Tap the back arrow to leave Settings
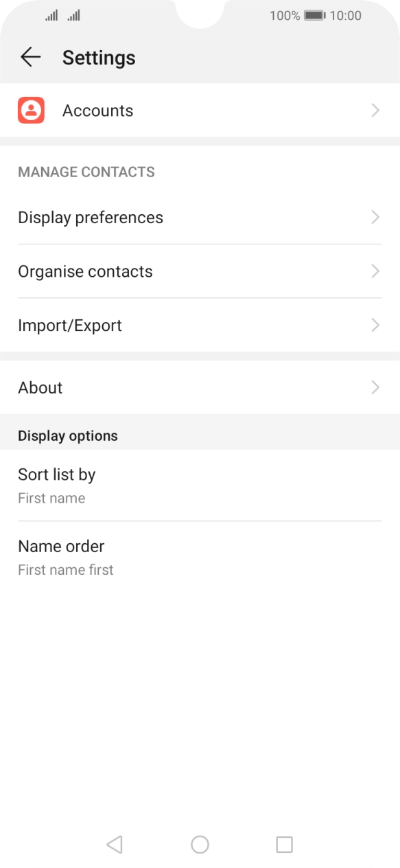 point(31,58)
